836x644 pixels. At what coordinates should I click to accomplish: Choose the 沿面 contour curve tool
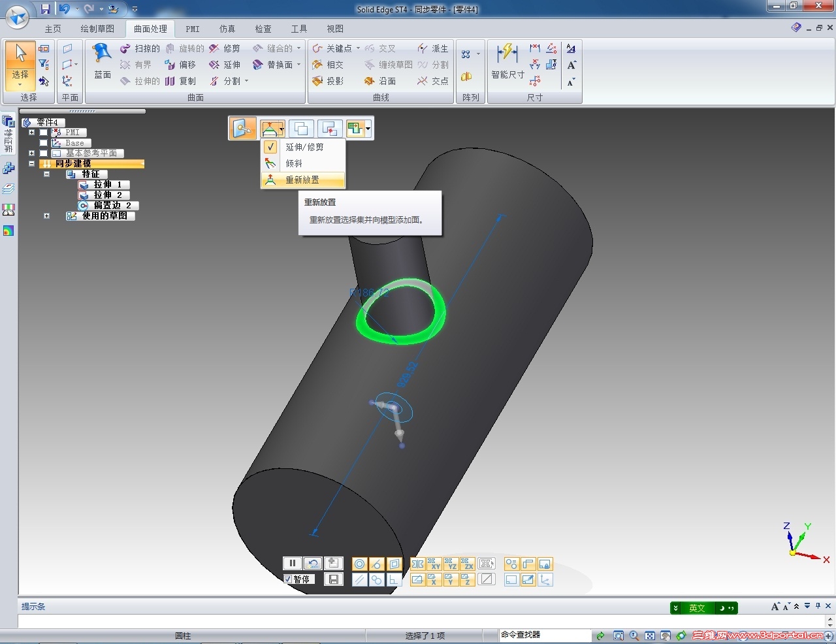click(380, 81)
